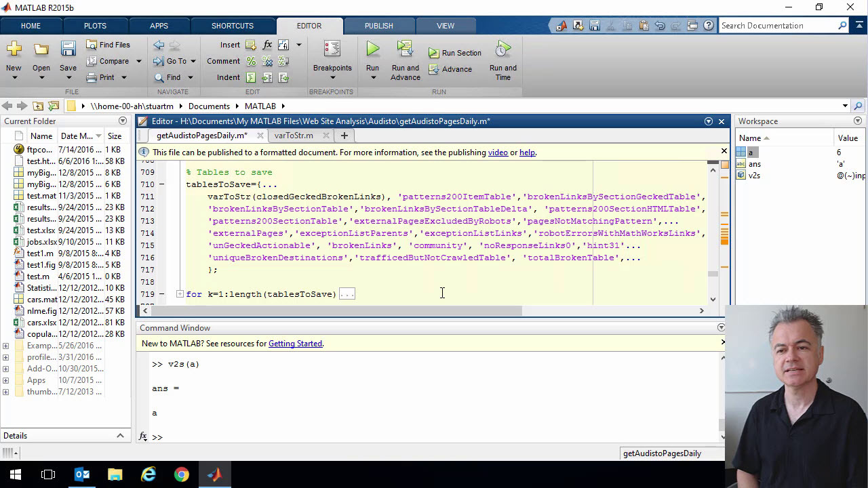Image resolution: width=868 pixels, height=488 pixels.
Task: Collapse the for loop at line 719
Action: (180, 294)
